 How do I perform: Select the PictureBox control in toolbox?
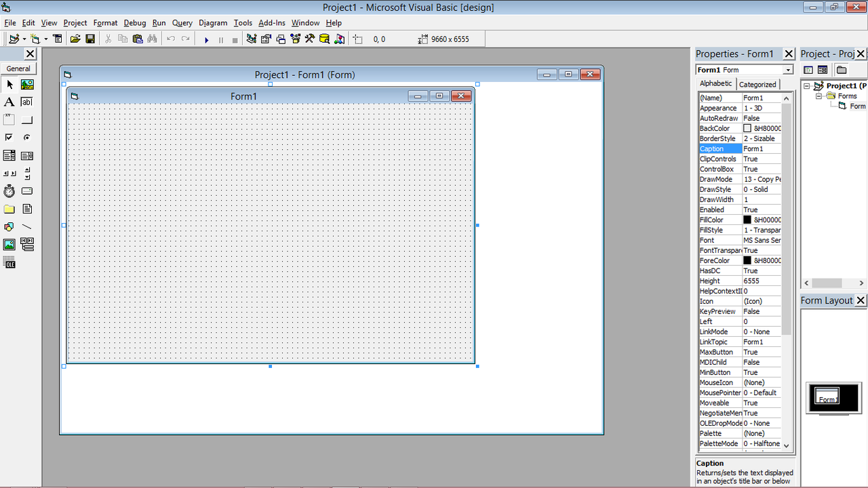coord(27,85)
